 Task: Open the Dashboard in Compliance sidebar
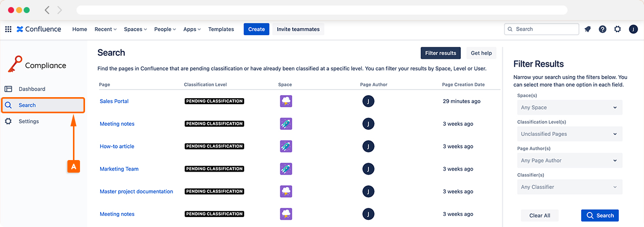coord(32,89)
